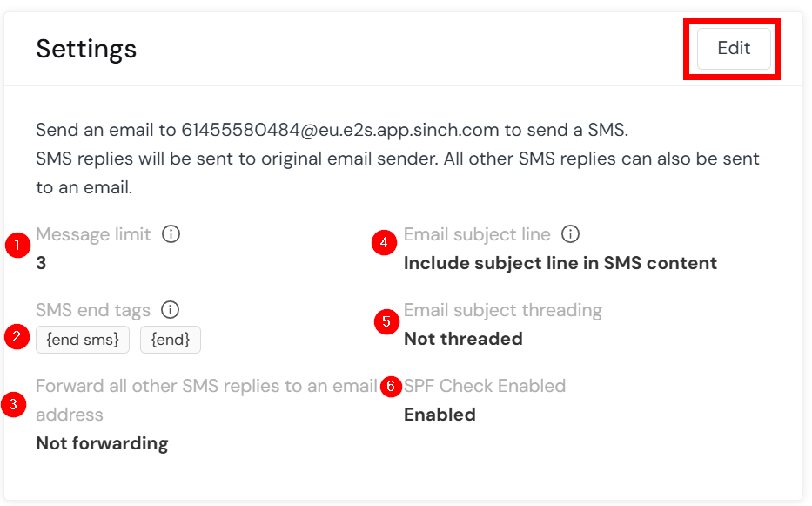Click red marker number 1
Screen dimensions: 812x506
pyautogui.click(x=17, y=245)
